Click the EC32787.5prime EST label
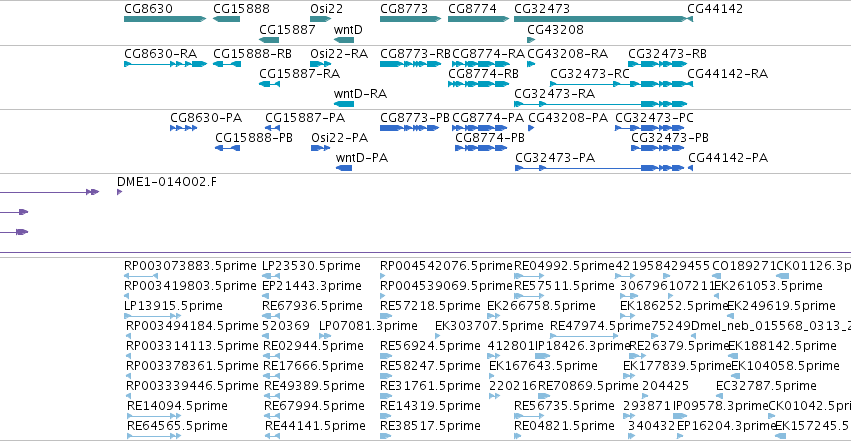This screenshot has width=851, height=441. click(x=766, y=386)
